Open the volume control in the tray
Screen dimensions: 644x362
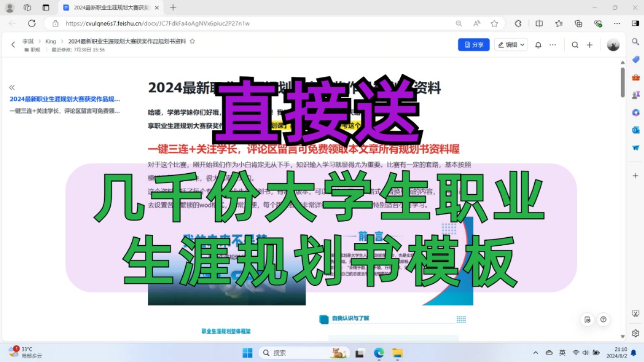pyautogui.click(x=585, y=353)
